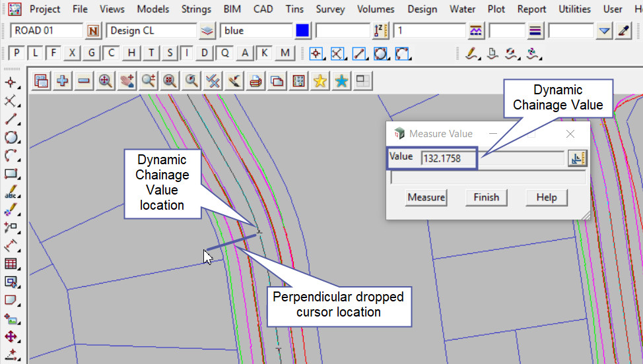This screenshot has height=364, width=643.
Task: Click the yellow star favourites icon
Action: pyautogui.click(x=320, y=80)
